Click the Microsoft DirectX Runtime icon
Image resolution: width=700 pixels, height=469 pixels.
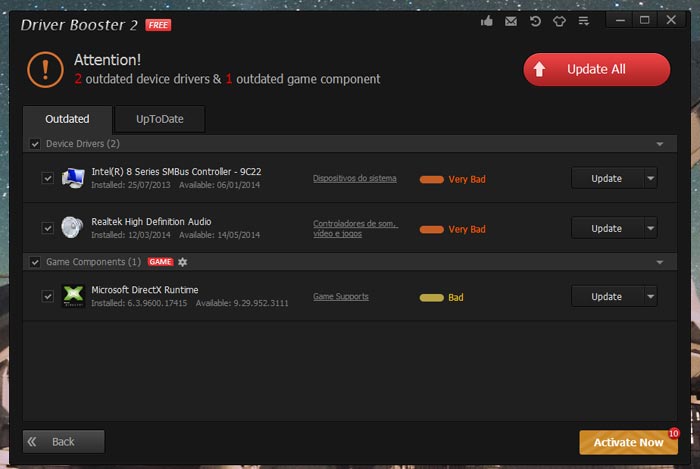point(73,296)
